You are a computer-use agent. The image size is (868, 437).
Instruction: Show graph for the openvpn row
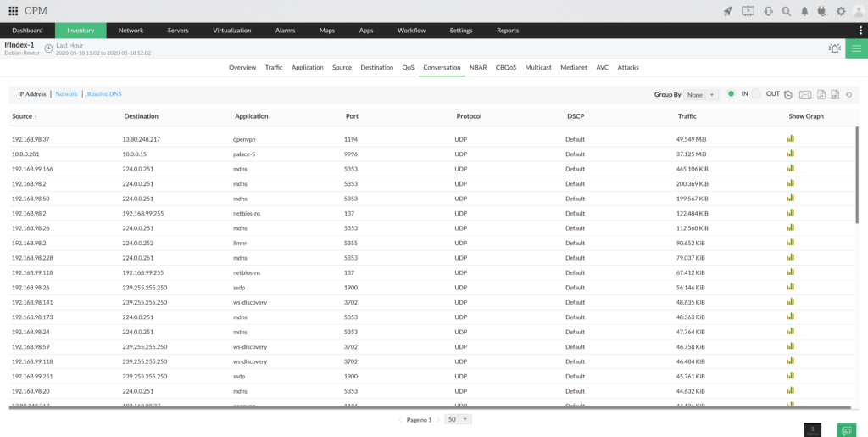(x=791, y=138)
